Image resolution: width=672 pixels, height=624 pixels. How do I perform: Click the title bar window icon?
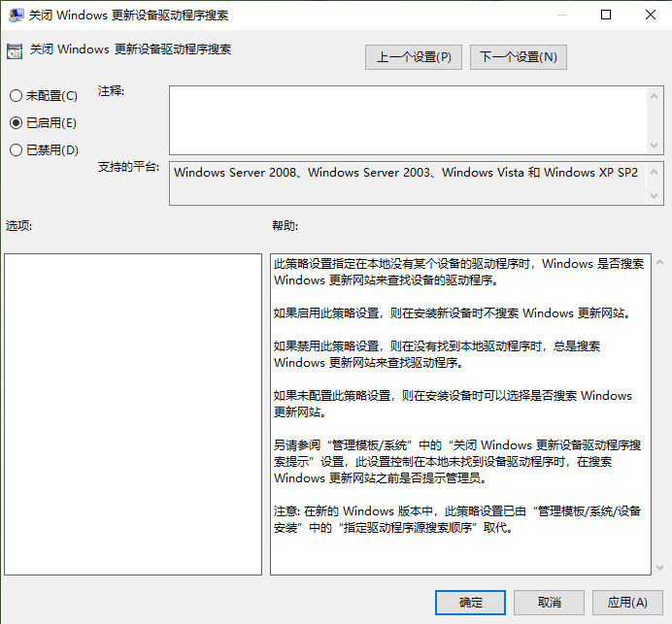point(16,15)
